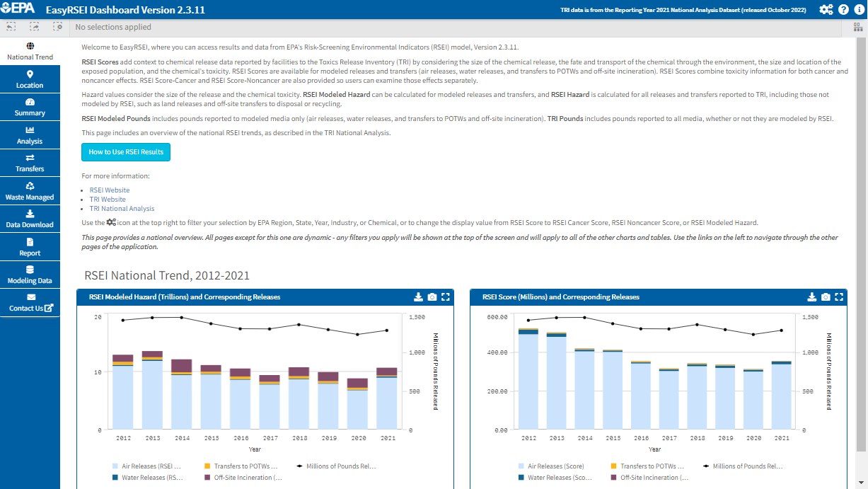The width and height of the screenshot is (868, 489).
Task: Download RSEI Modeled Hazard chart data
Action: 418,297
